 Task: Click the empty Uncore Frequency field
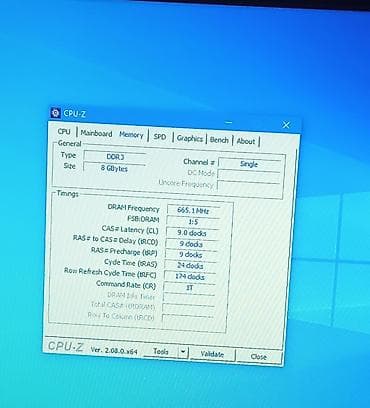(x=248, y=186)
